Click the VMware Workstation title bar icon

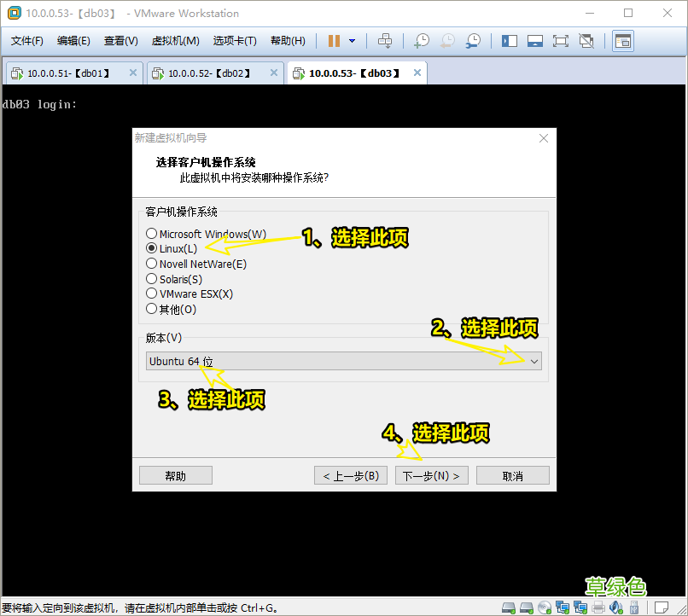point(14,13)
